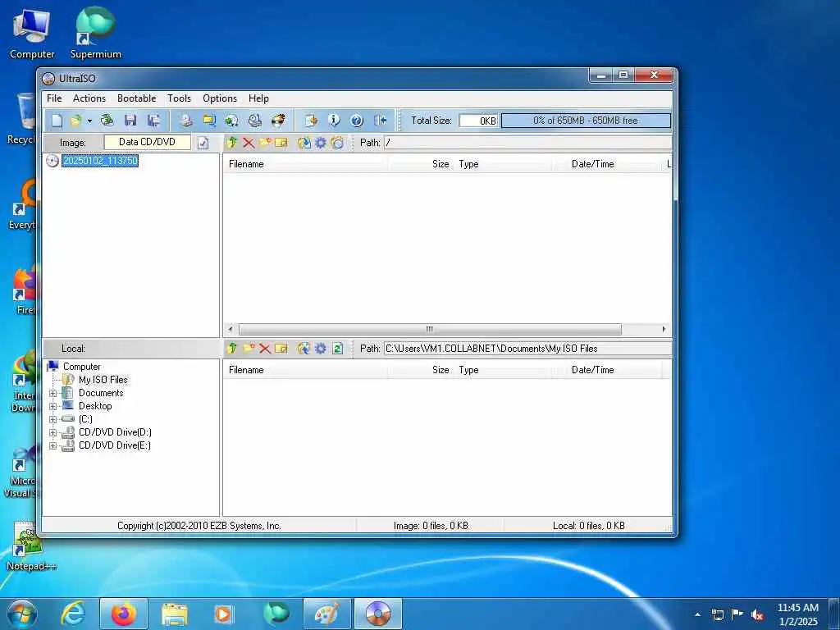
Task: Click red X Delete in Local pane toolbar
Action: 265,348
